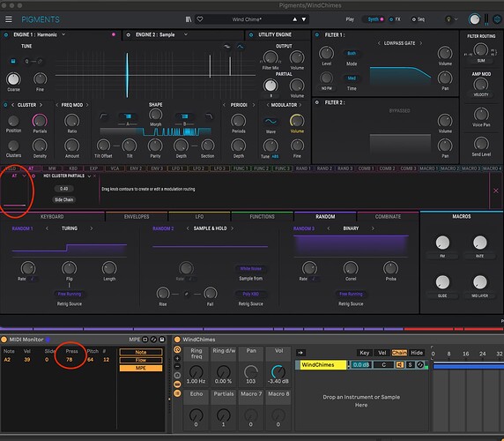Like the preset with the heart icon
Screen dimensions: 504x441
[200, 19]
